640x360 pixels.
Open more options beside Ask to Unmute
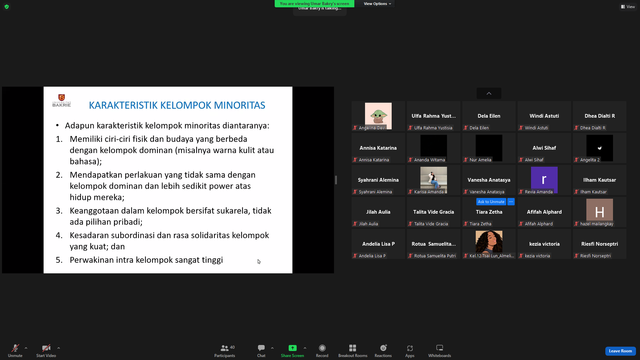pyautogui.click(x=511, y=202)
